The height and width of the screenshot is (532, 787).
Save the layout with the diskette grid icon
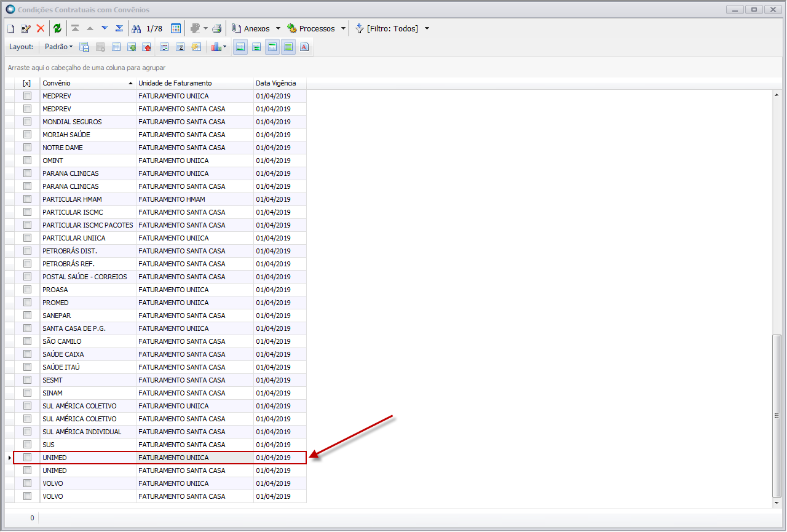click(84, 47)
